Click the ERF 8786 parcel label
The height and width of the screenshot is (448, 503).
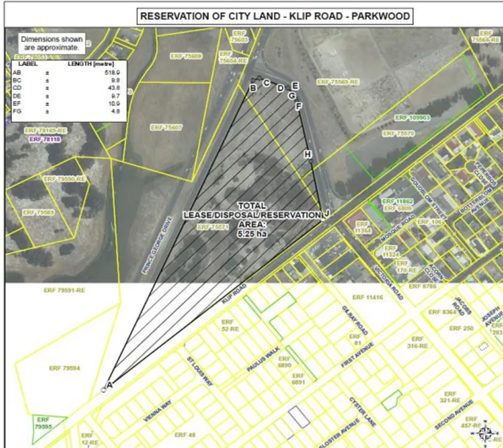click(423, 286)
